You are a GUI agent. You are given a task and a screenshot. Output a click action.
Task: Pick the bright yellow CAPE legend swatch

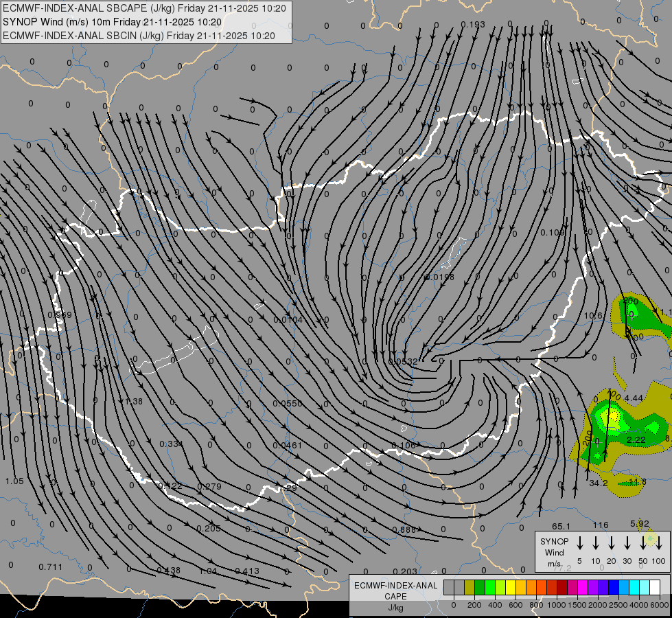point(511,587)
